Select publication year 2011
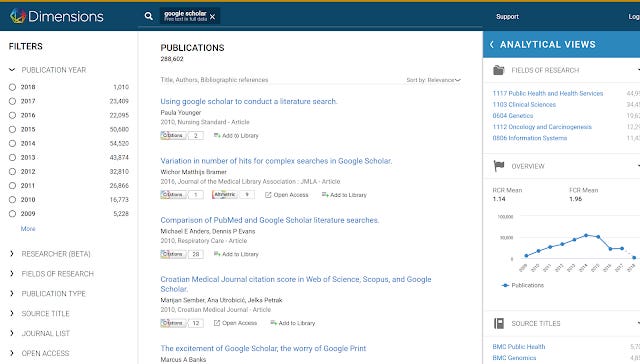 [x=12, y=186]
